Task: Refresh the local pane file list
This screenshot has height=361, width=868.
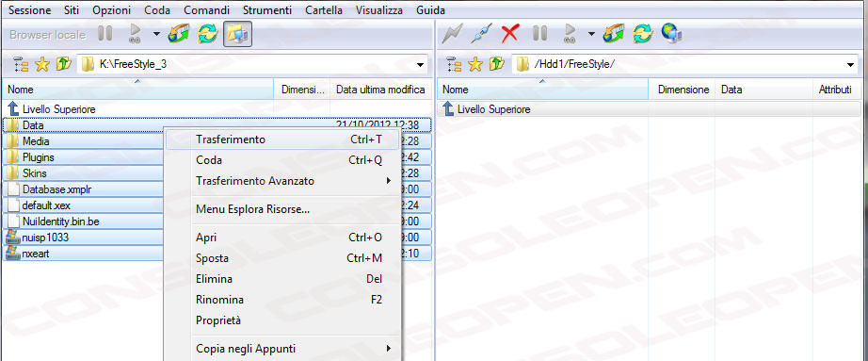Action: pos(208,34)
